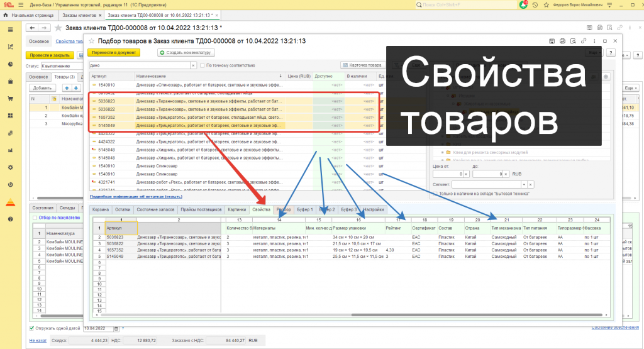Open the bar chart section in sidebar

pyautogui.click(x=10, y=150)
